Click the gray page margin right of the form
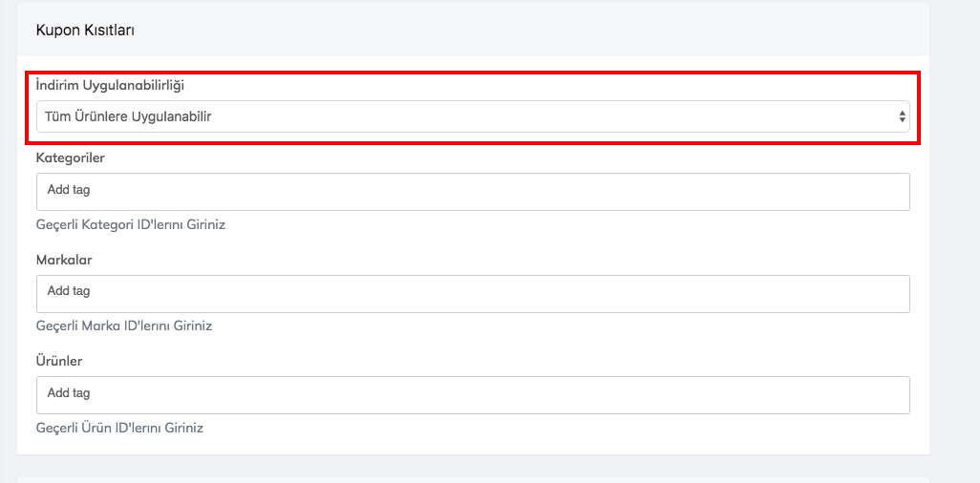The height and width of the screenshot is (483, 980). point(954,239)
